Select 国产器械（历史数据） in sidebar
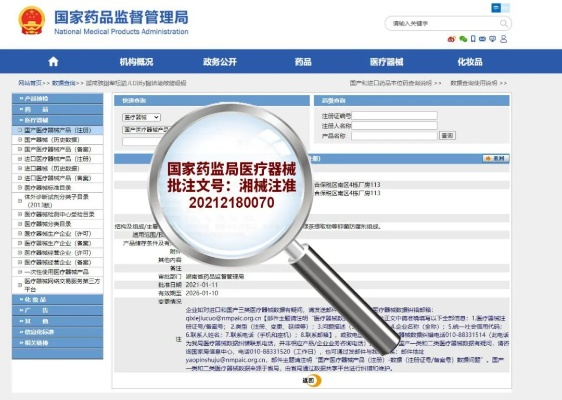The width and height of the screenshot is (562, 400). point(57,140)
